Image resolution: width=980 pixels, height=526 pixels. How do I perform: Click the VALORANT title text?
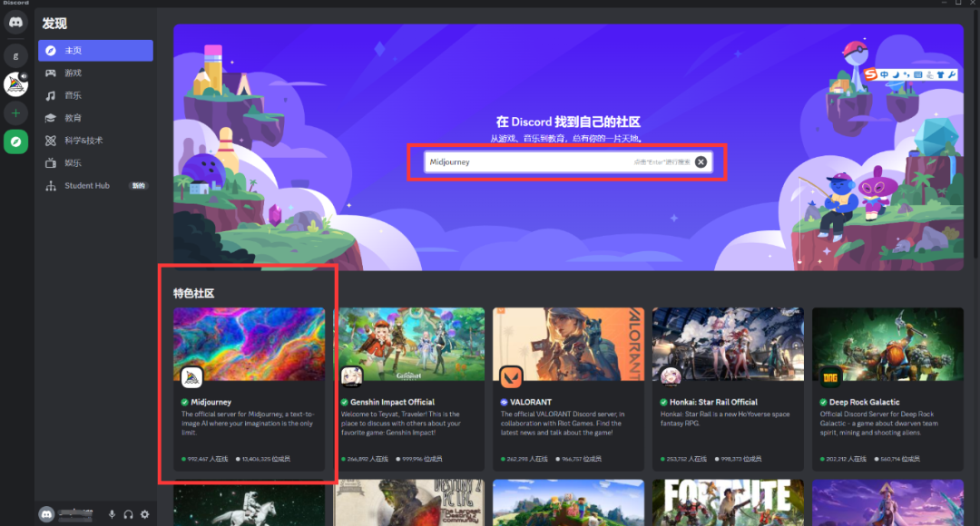(531, 403)
